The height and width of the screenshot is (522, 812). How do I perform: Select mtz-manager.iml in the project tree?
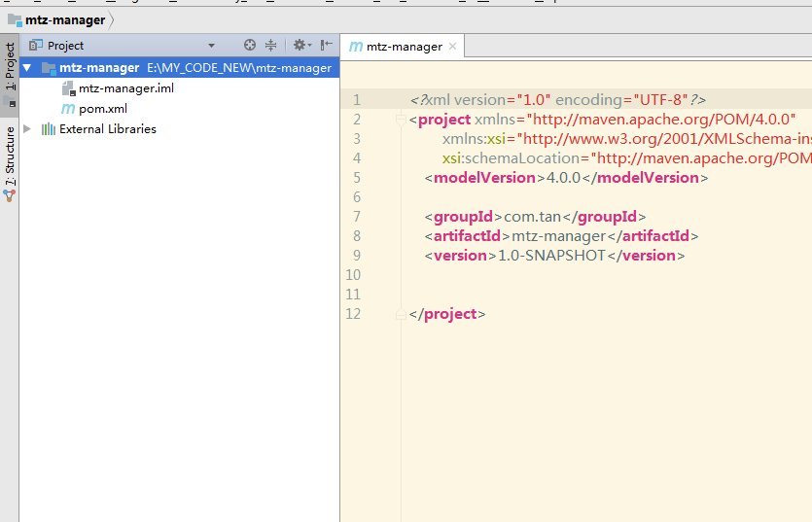(126, 88)
